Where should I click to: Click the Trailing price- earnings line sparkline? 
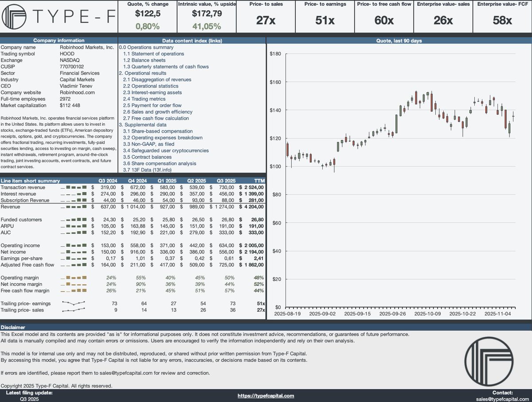73,303
